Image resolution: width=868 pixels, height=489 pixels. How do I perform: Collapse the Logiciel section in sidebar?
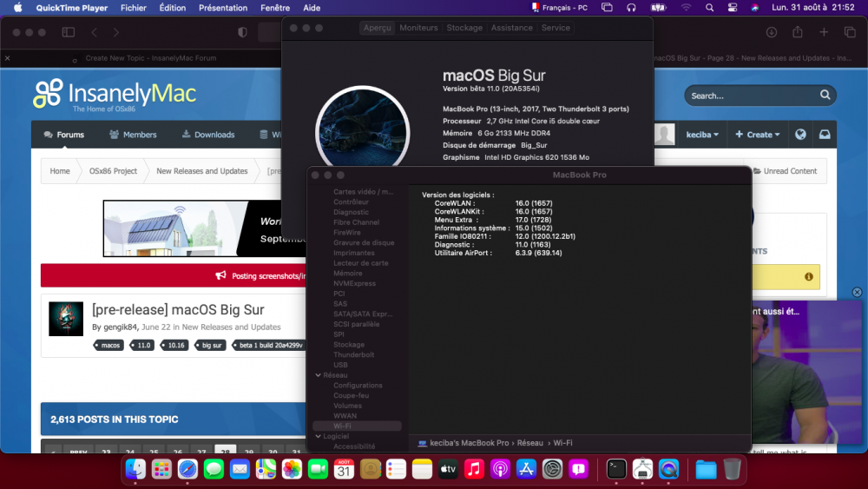click(319, 436)
